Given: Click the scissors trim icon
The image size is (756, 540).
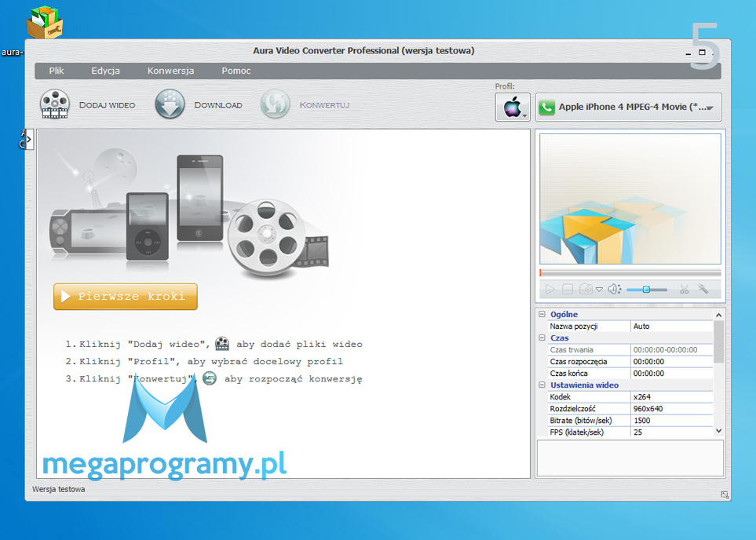Looking at the screenshot, I should (684, 290).
